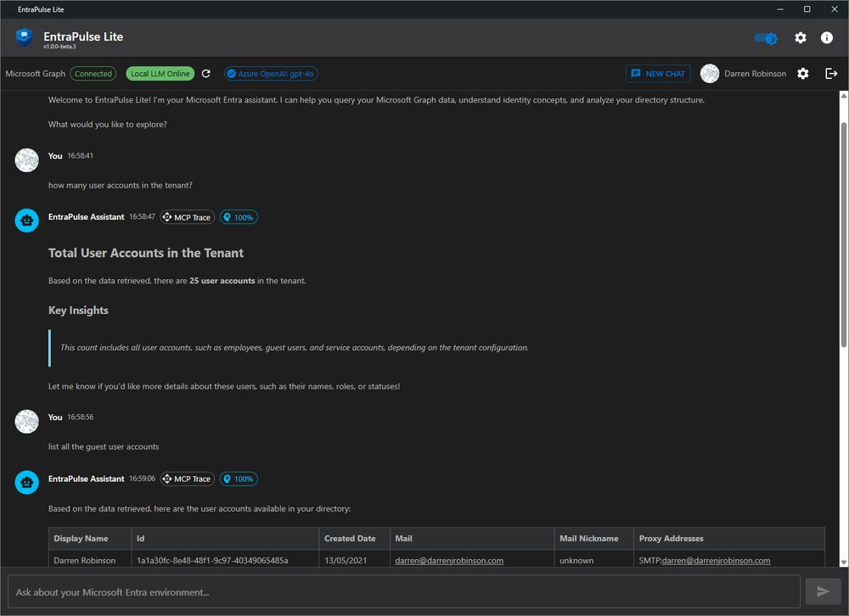The width and height of the screenshot is (849, 616).
Task: Open MCP Trace for the 16:58:47 reply
Action: 188,217
